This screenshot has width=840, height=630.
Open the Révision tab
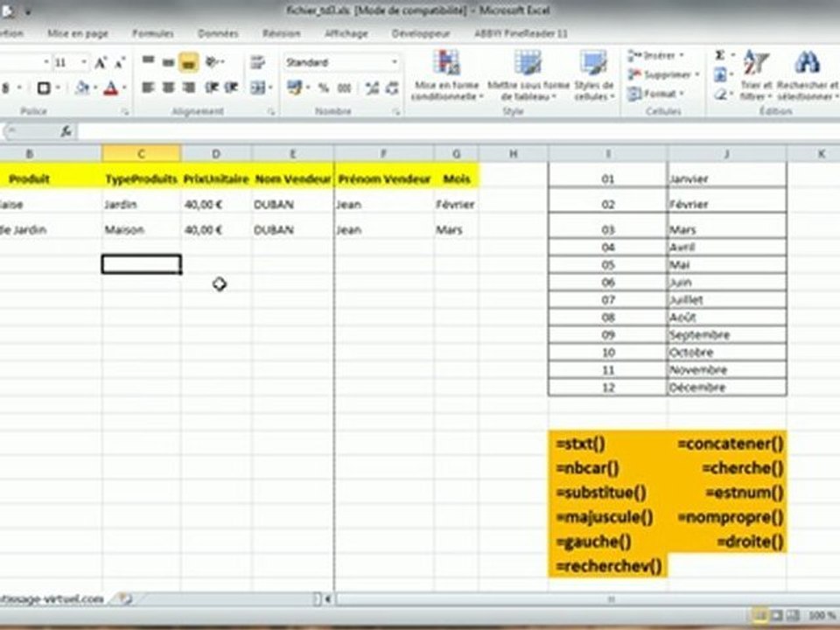tap(281, 33)
